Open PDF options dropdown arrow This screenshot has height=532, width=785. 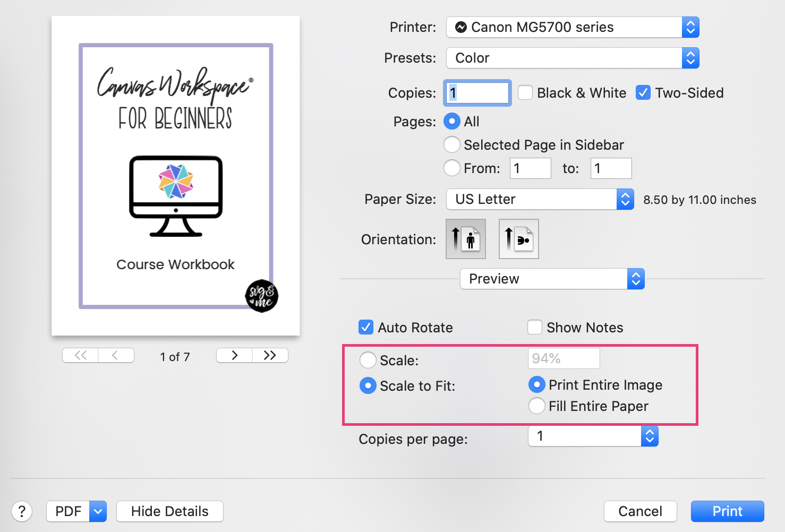click(x=98, y=511)
